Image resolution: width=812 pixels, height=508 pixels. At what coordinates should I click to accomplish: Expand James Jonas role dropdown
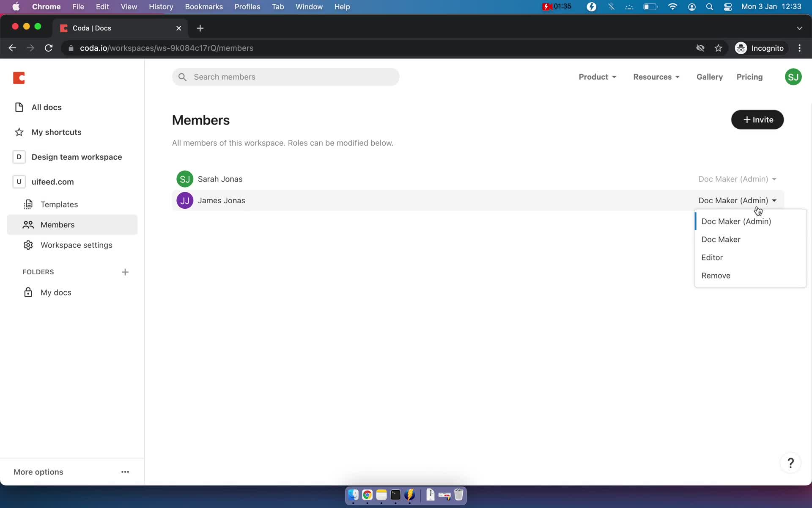[738, 200]
